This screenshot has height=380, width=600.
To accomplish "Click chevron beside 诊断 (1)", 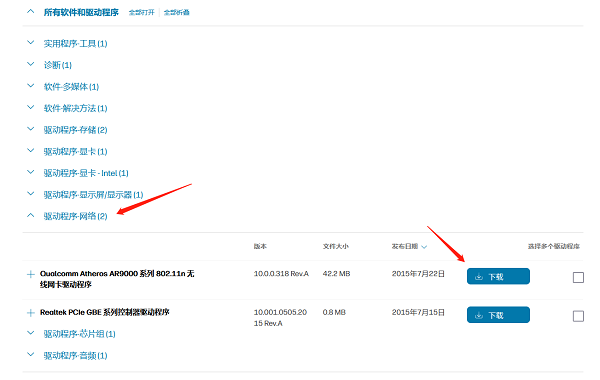I will [x=31, y=64].
